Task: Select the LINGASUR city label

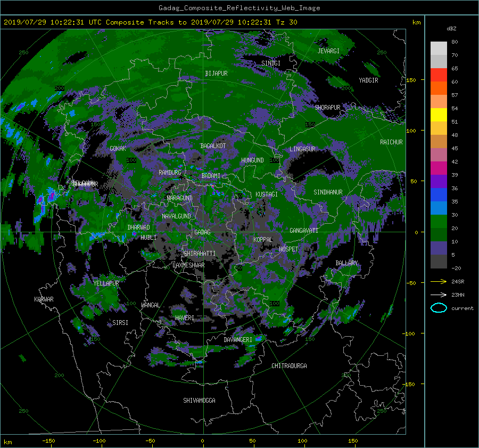Action: pyautogui.click(x=302, y=149)
